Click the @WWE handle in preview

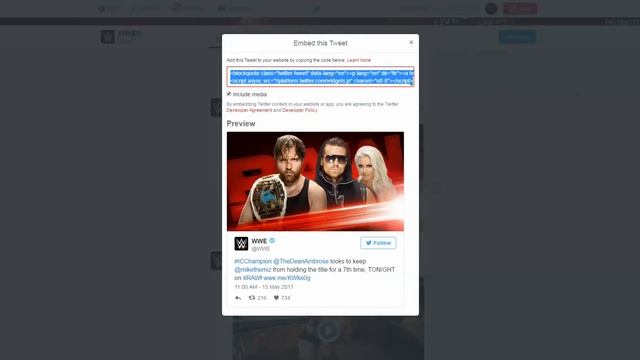pos(261,249)
